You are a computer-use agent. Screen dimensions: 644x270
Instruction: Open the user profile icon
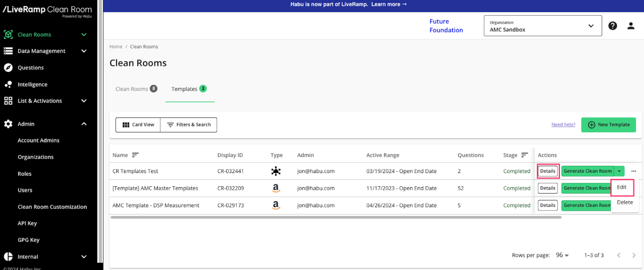tap(631, 26)
